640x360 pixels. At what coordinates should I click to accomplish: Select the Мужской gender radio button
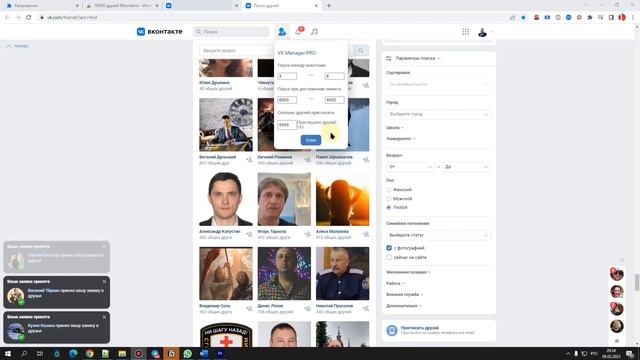(x=389, y=199)
